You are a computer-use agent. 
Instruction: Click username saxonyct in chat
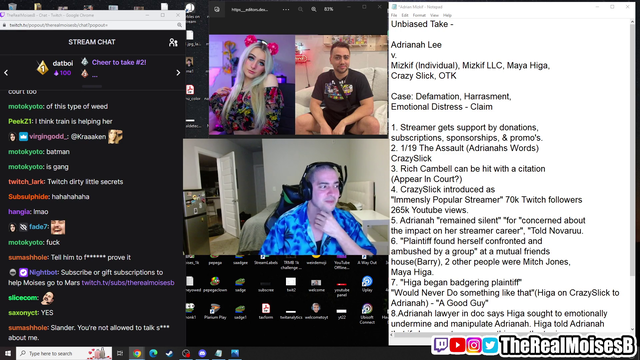coord(22,313)
